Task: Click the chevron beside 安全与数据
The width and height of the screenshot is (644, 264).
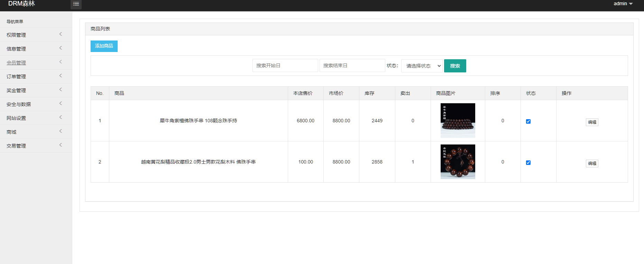Action: click(x=61, y=104)
